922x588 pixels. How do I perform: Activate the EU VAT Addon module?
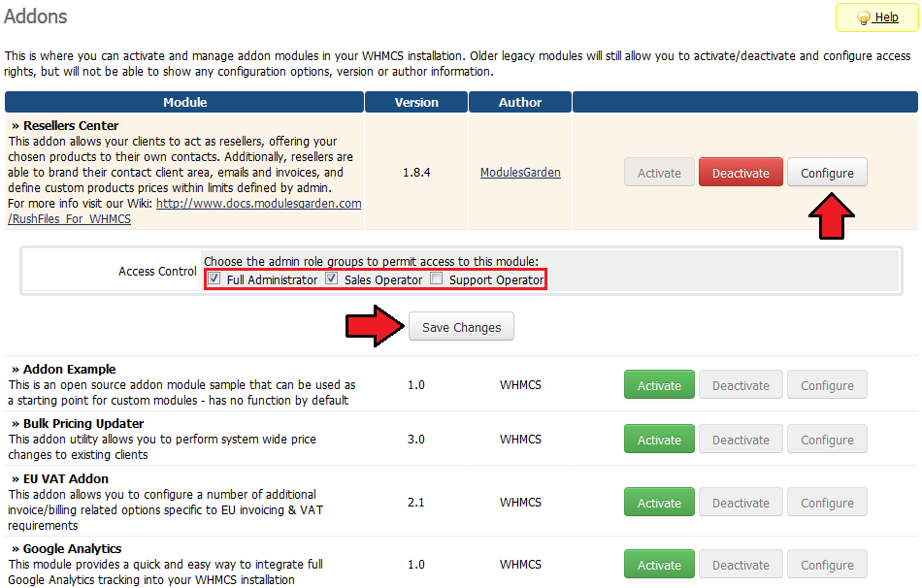tap(659, 503)
